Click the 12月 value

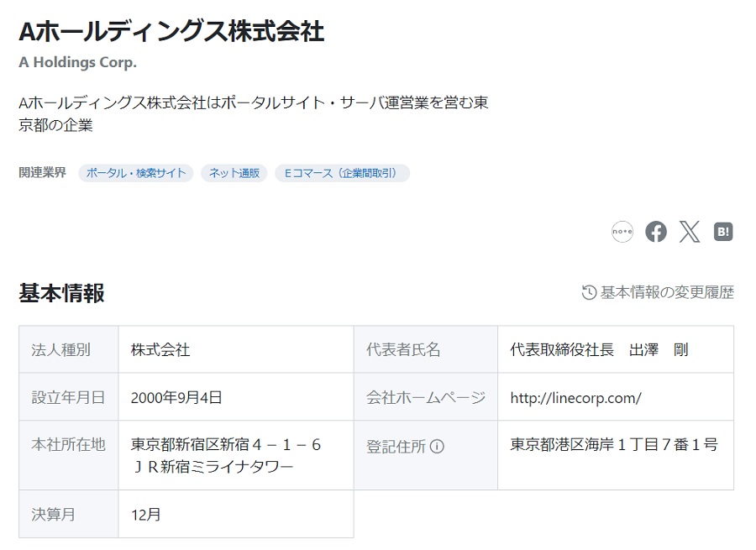[x=146, y=515]
